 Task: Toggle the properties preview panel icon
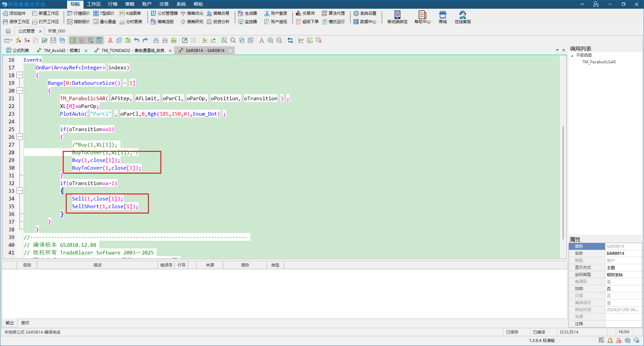point(99,40)
